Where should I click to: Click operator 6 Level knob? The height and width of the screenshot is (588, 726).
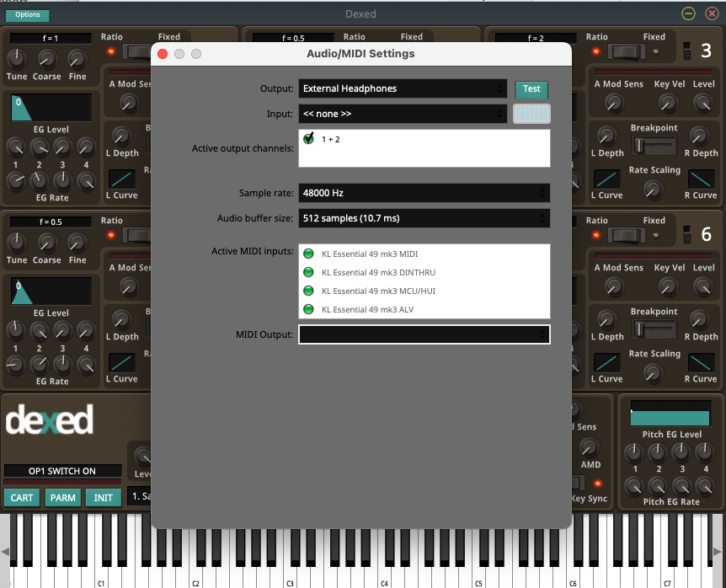click(703, 286)
